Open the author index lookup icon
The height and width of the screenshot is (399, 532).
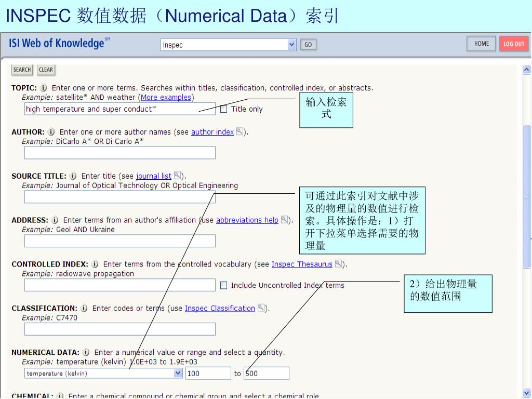point(240,131)
